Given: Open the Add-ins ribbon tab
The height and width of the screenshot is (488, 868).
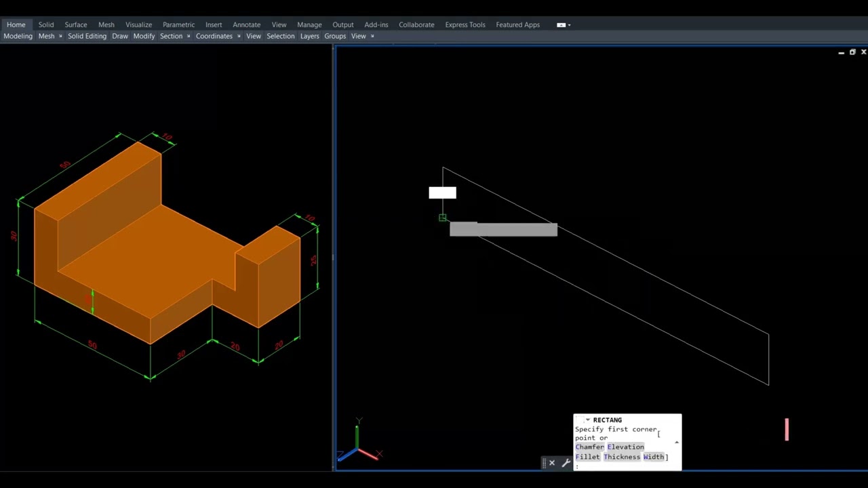Looking at the screenshot, I should click(x=376, y=24).
